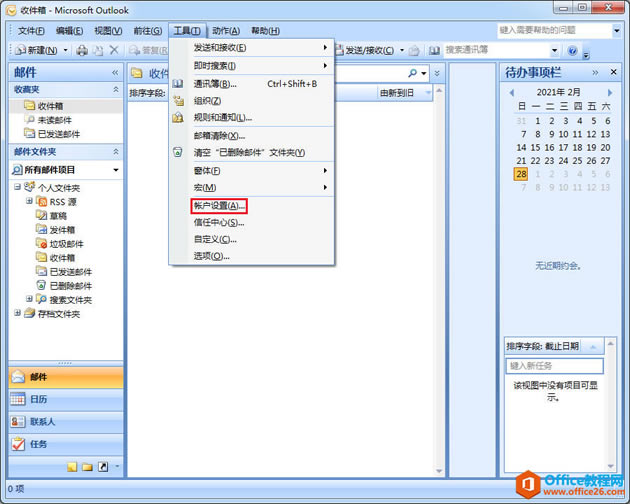Screen dimensions: 630x504
Task: Click the Folder List icon at bottom
Action: tap(87, 467)
